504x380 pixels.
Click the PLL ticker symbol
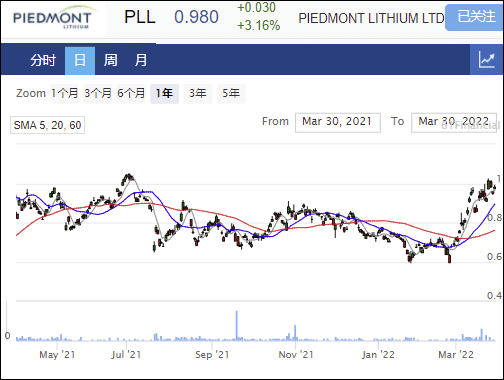point(140,17)
